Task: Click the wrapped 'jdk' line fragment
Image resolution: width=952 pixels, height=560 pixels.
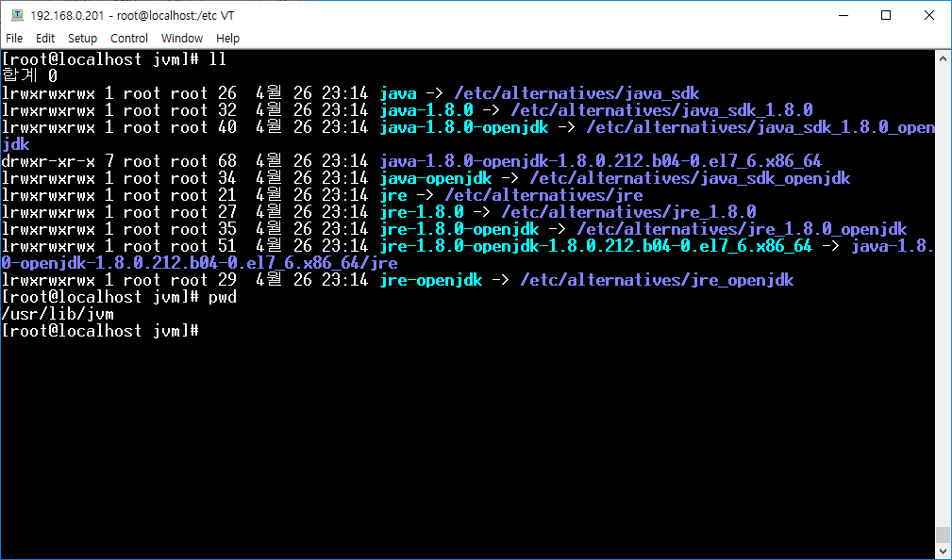Action: (16, 144)
